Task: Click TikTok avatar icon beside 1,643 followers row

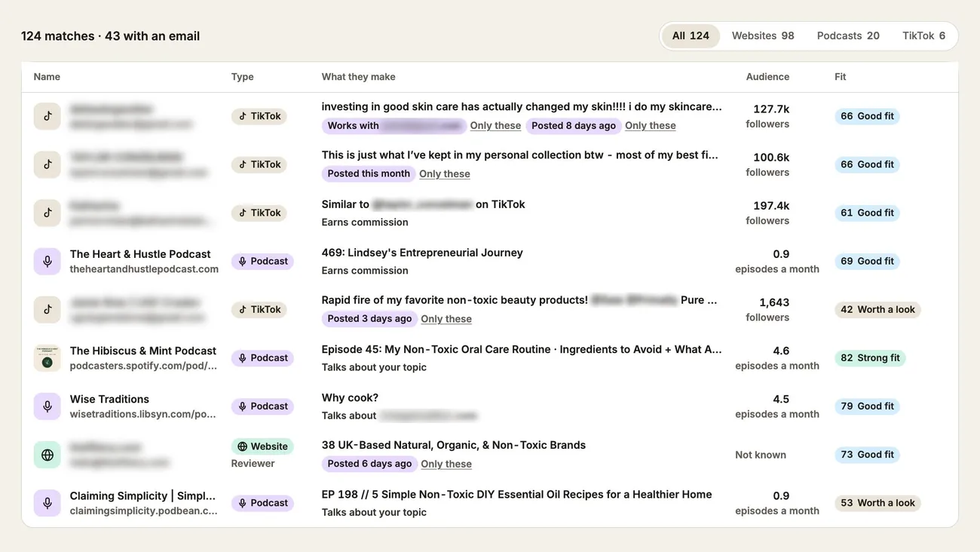Action: click(x=47, y=309)
